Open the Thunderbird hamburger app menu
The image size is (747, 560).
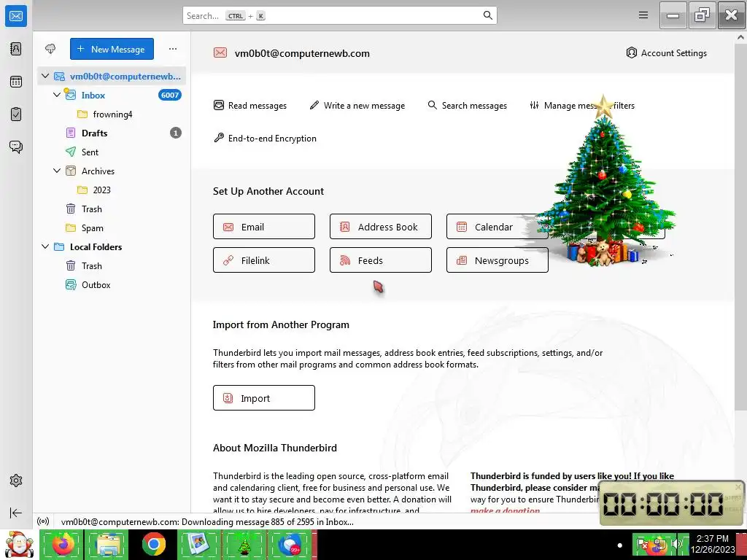pos(643,15)
